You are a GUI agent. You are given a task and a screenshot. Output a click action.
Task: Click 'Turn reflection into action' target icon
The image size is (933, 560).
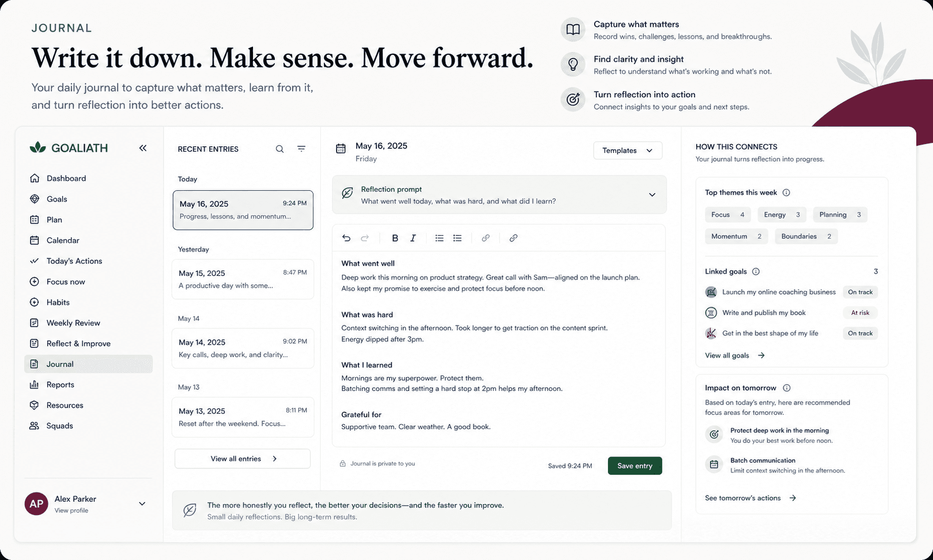point(573,100)
